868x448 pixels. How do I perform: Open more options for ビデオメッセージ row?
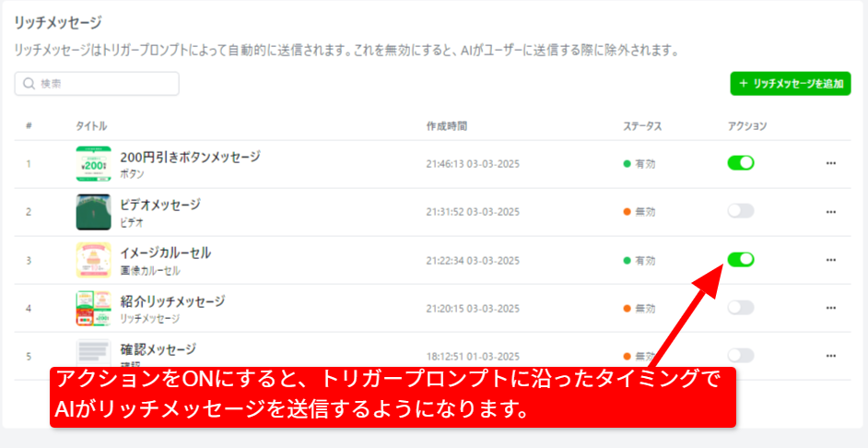click(x=830, y=211)
